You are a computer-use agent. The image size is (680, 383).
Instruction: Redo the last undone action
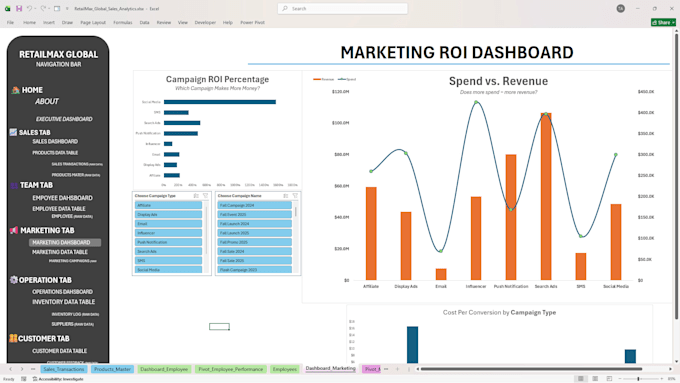tap(42, 8)
